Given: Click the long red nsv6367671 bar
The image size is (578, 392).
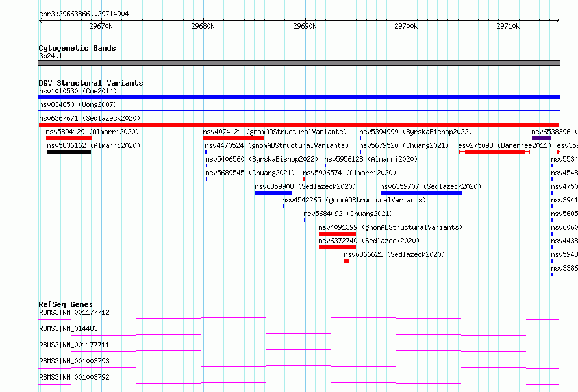Looking at the screenshot, I should click(x=299, y=125).
